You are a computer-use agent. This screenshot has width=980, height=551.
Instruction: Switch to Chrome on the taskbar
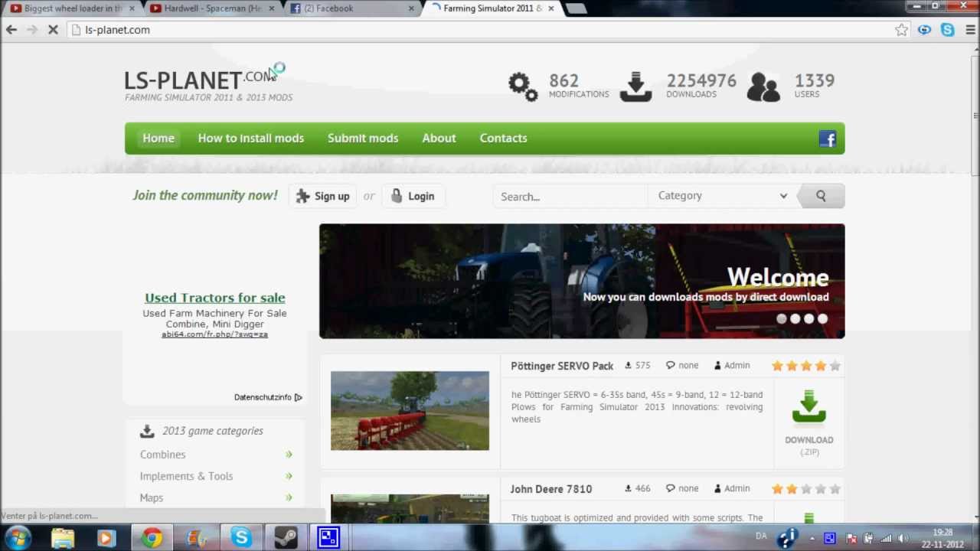click(x=152, y=537)
